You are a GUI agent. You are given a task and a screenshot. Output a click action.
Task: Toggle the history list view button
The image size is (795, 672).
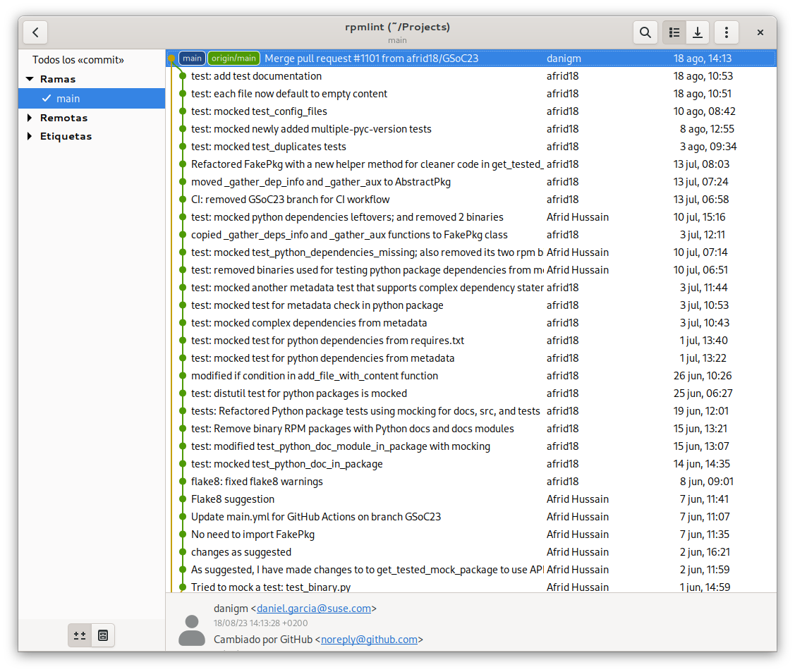[674, 32]
